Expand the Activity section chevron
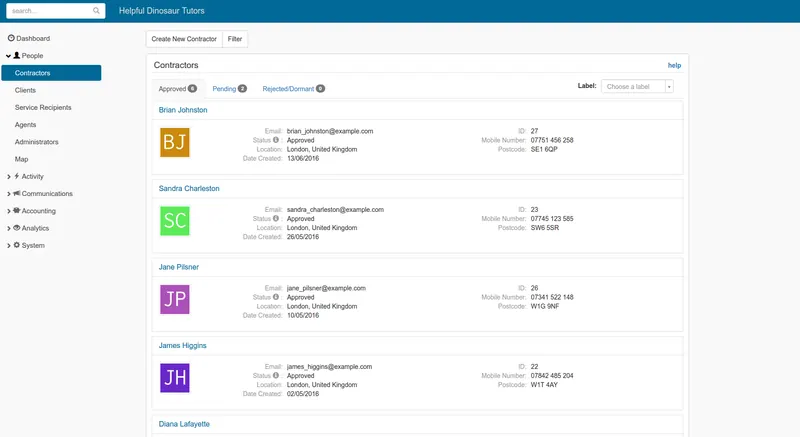Screen dimensions: 800x437 click(x=9, y=176)
